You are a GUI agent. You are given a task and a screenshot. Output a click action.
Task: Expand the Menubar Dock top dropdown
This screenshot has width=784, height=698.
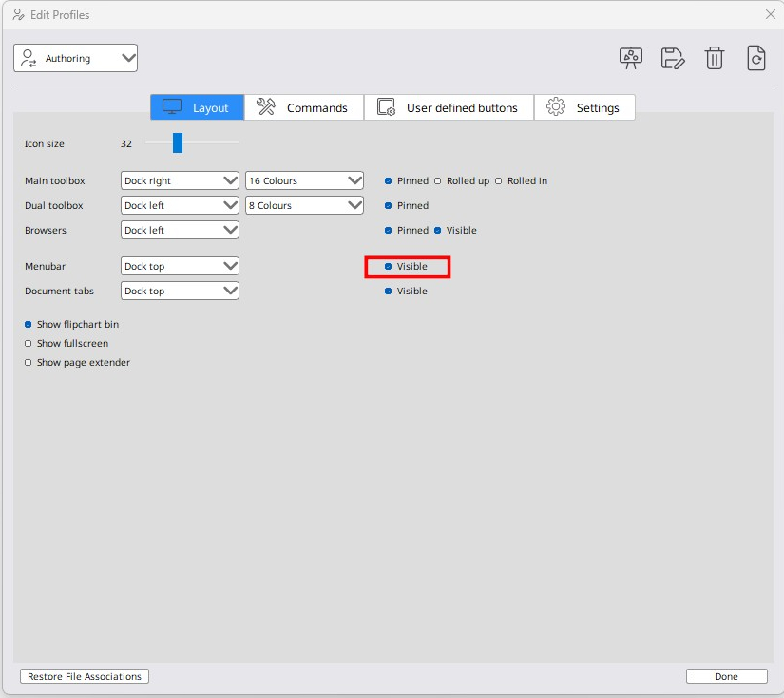coord(181,266)
